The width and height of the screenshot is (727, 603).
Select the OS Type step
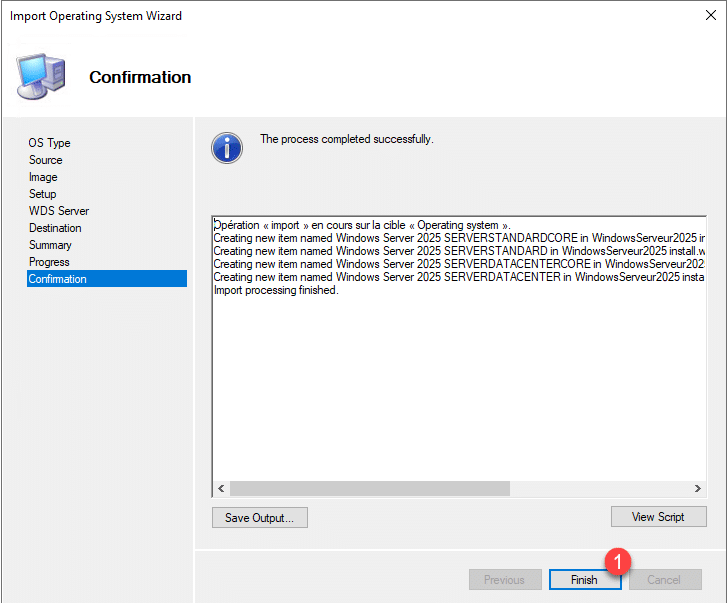pyautogui.click(x=49, y=143)
